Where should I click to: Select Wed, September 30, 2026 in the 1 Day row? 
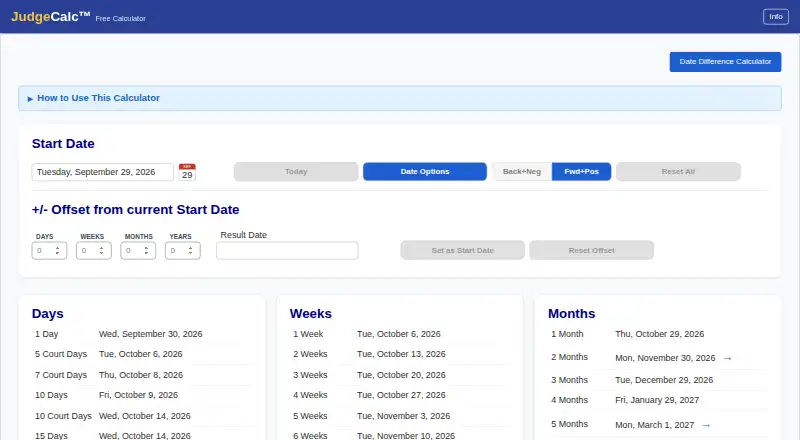(151, 334)
